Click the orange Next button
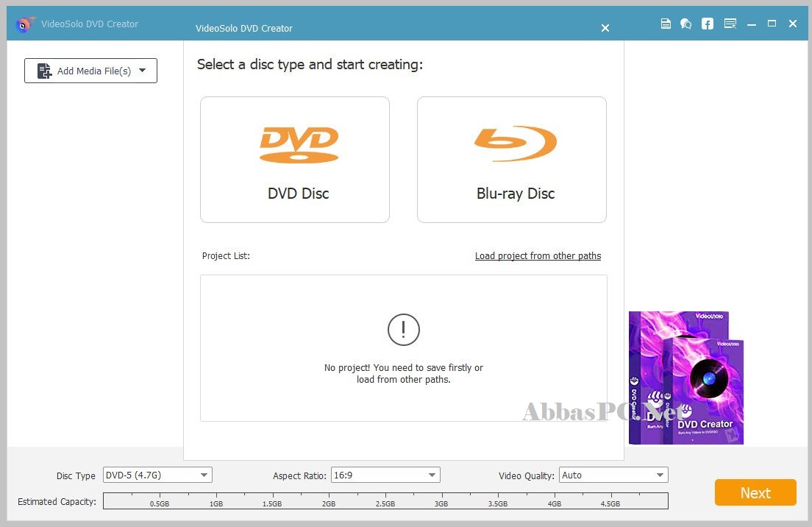This screenshot has width=812, height=527. 755,493
